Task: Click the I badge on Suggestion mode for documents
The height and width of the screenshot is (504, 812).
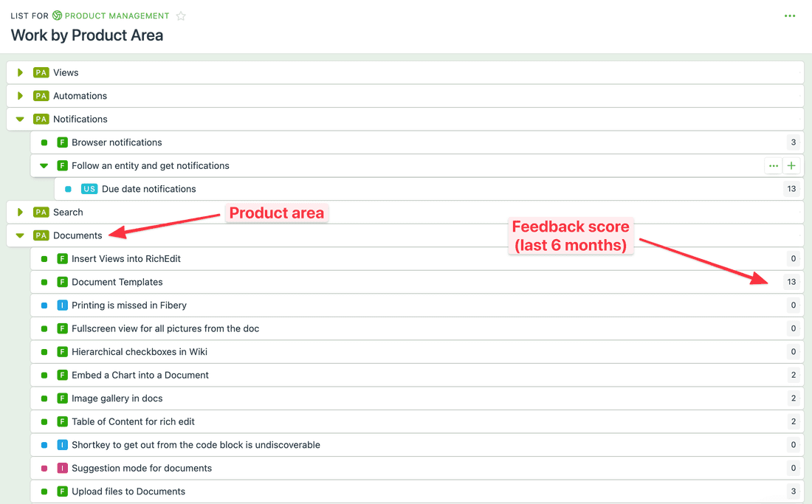Action: (62, 468)
